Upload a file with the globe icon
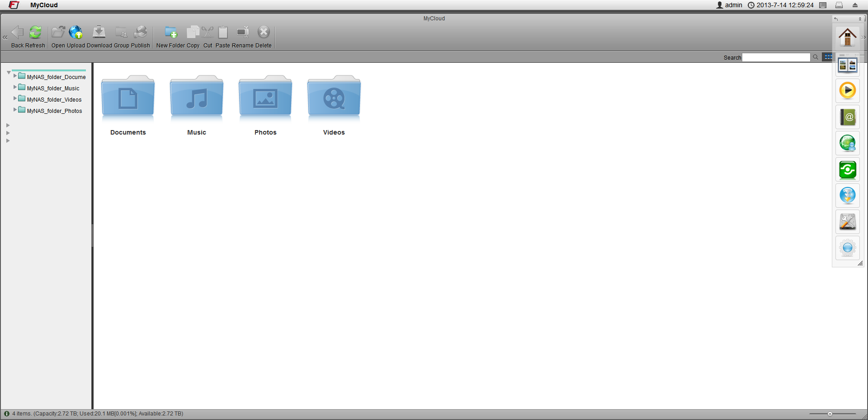The height and width of the screenshot is (420, 868). (76, 33)
